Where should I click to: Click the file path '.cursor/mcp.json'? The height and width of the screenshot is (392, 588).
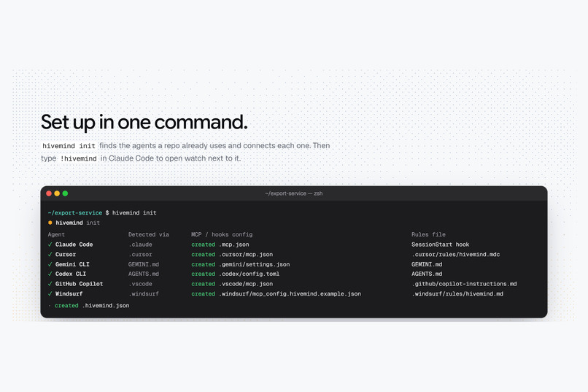(x=246, y=254)
